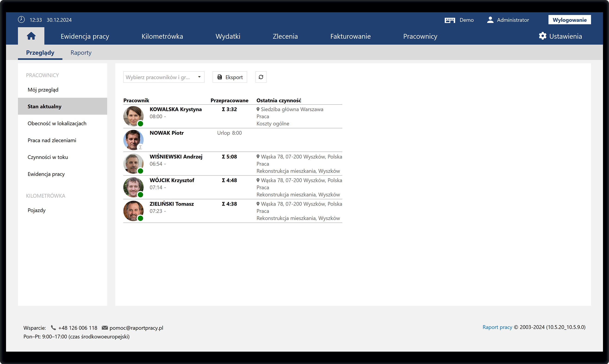Click the Ustawienia gear icon
This screenshot has height=364, width=609.
coord(543,36)
